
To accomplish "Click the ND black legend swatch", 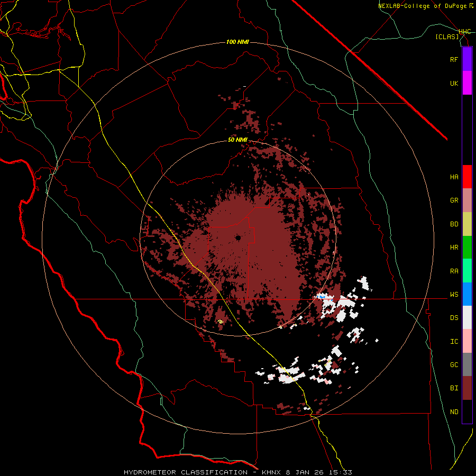I will [467, 411].
